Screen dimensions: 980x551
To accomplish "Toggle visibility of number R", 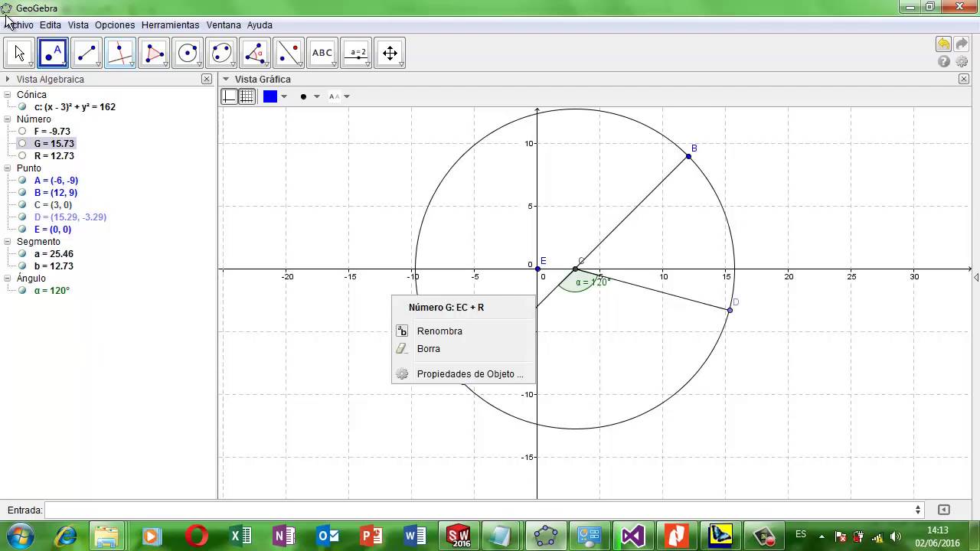I will pos(22,156).
